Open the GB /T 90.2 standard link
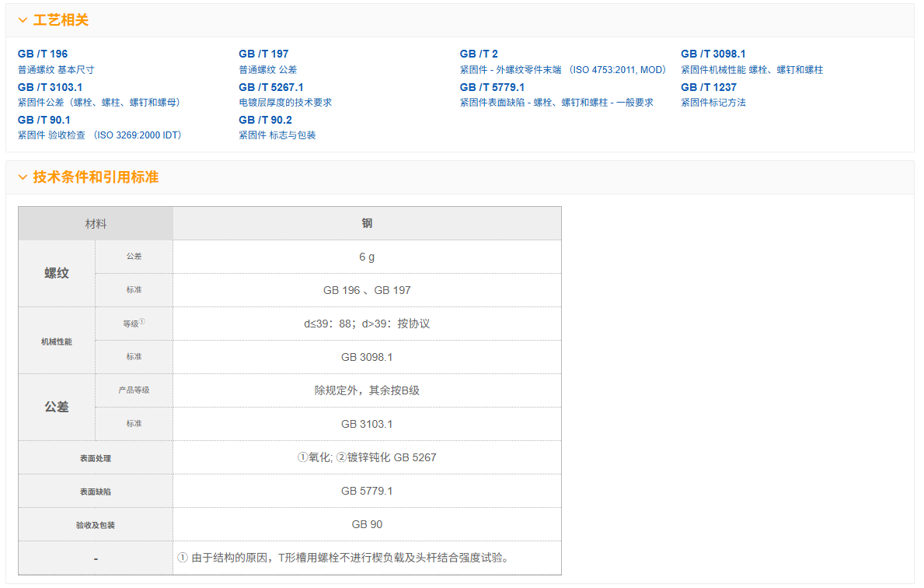Screen dimensions: 924x588 click(265, 120)
